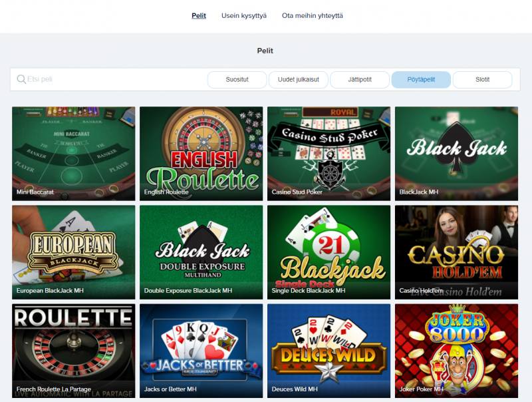The height and width of the screenshot is (402, 532).
Task: Open English Roulette game tile
Action: pyautogui.click(x=201, y=154)
